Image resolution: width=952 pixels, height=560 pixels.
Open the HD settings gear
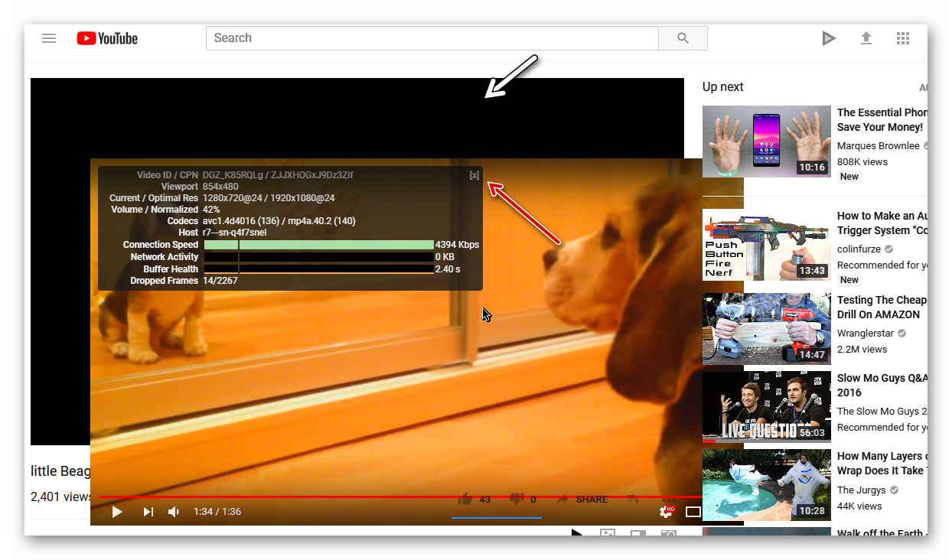click(667, 512)
